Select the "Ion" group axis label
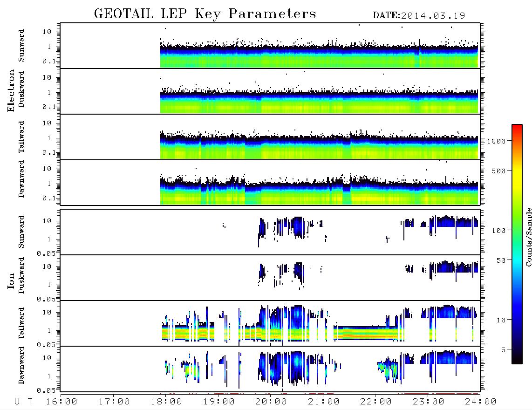532x410 pixels. click(11, 281)
